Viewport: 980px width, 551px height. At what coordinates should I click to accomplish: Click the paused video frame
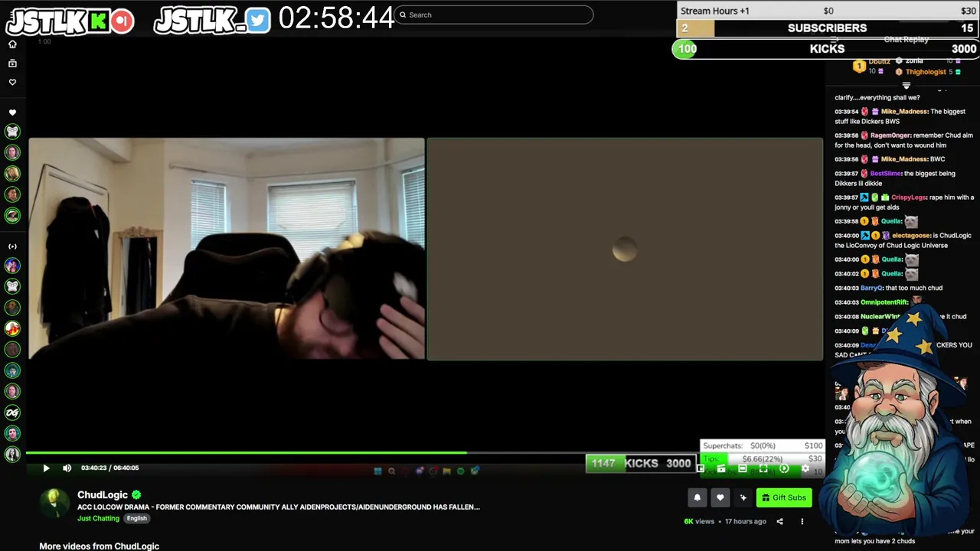coord(425,249)
